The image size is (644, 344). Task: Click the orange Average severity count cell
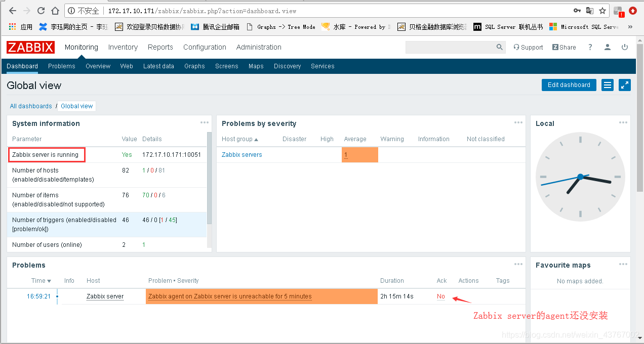pos(360,155)
